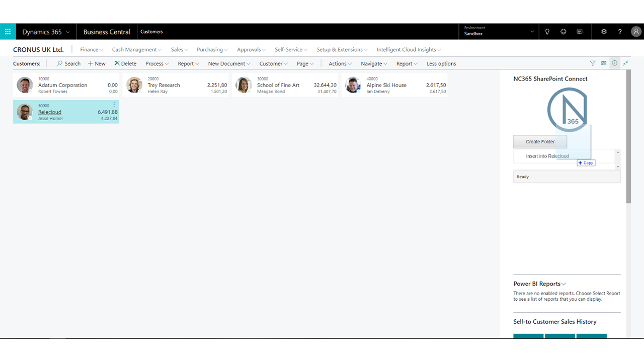Toggle the FactBox info pane icon

(615, 63)
